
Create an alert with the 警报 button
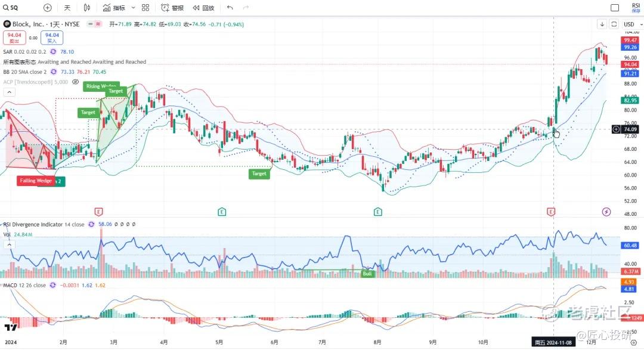(x=172, y=8)
